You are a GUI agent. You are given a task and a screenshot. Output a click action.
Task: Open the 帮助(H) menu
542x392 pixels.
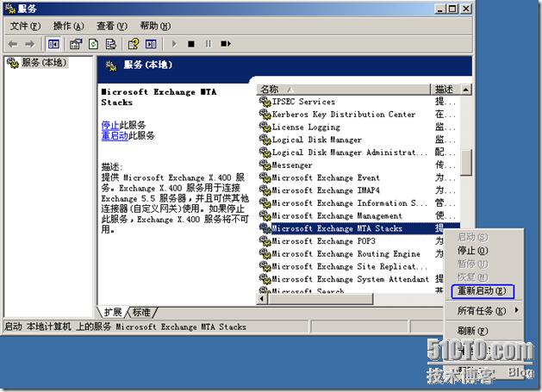(155, 26)
